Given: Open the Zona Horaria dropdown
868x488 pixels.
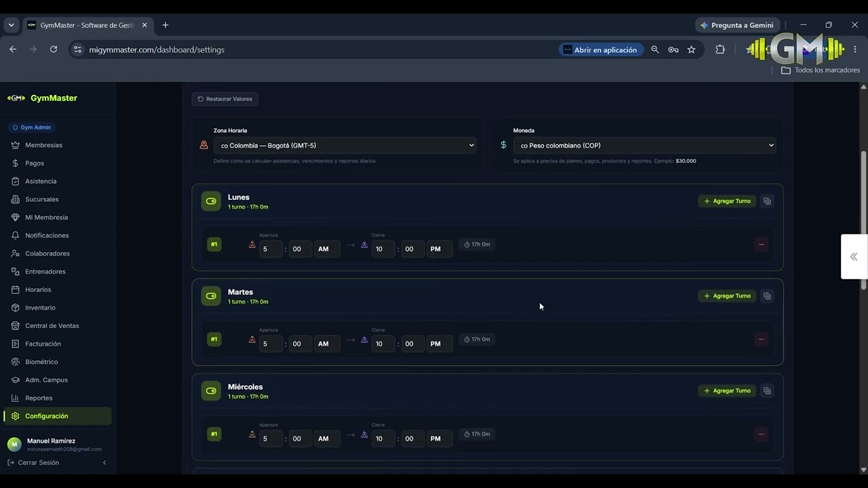Looking at the screenshot, I should point(344,145).
